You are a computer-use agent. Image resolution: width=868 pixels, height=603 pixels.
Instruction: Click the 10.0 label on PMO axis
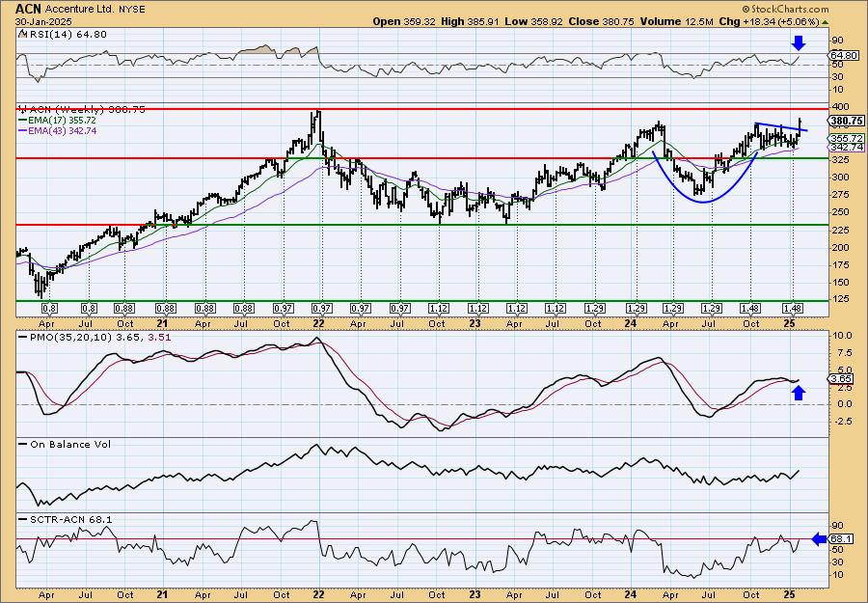[x=841, y=336]
